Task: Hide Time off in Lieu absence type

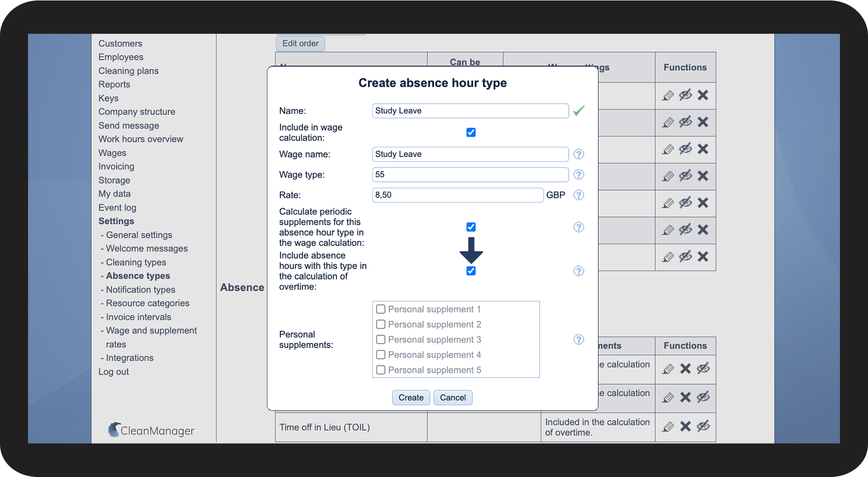Action: click(x=703, y=426)
